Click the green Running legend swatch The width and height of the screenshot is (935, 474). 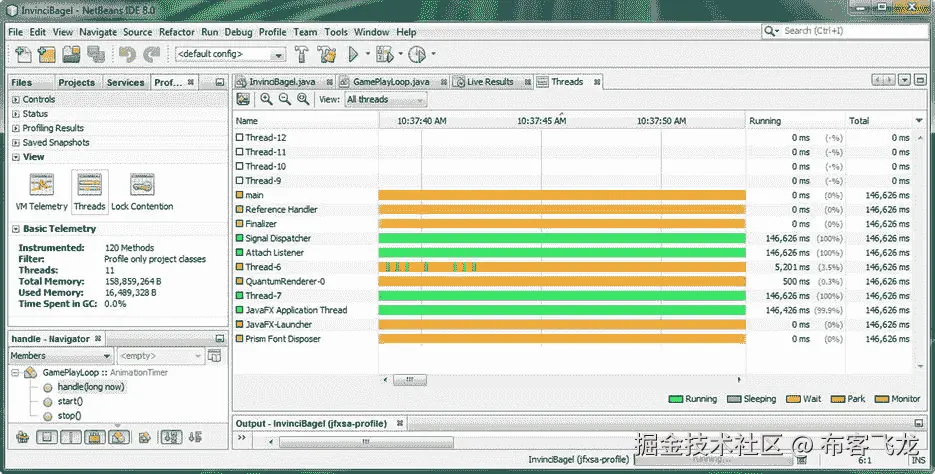tap(676, 399)
